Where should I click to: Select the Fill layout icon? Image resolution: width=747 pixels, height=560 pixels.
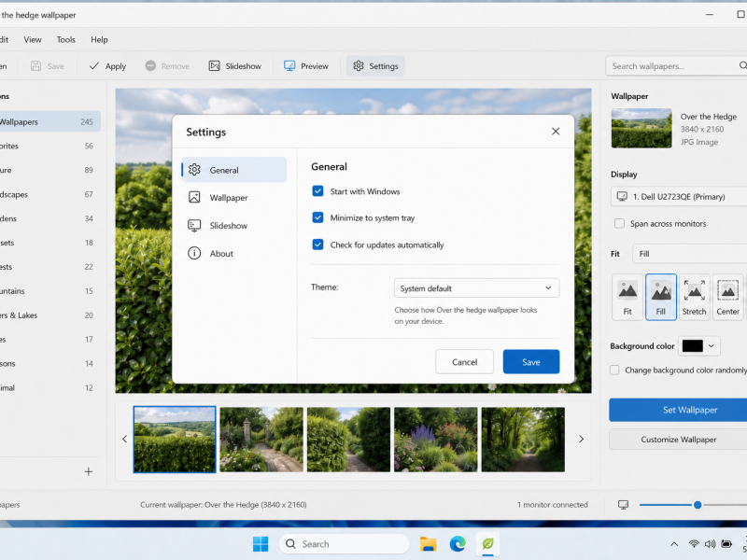tap(661, 297)
